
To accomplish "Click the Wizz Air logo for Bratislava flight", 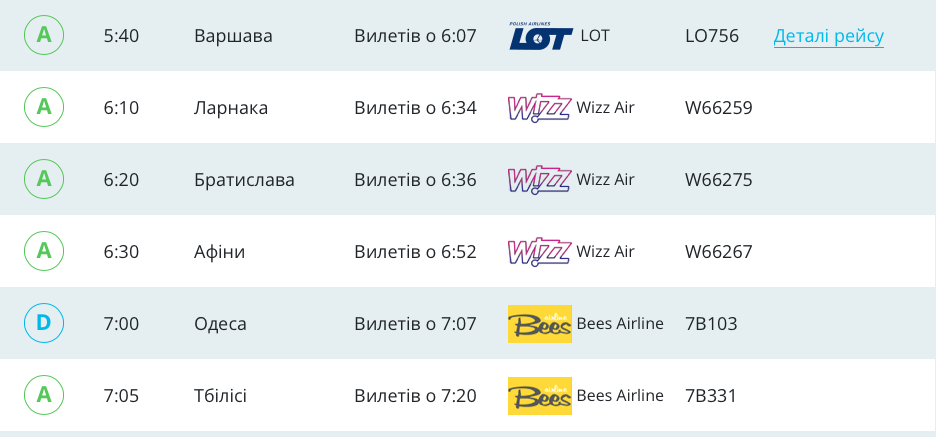I will 539,180.
